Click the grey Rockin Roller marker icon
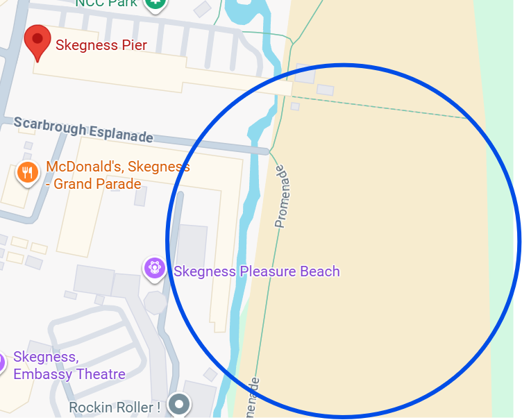Screen dimensions: 522x420 coord(179,404)
